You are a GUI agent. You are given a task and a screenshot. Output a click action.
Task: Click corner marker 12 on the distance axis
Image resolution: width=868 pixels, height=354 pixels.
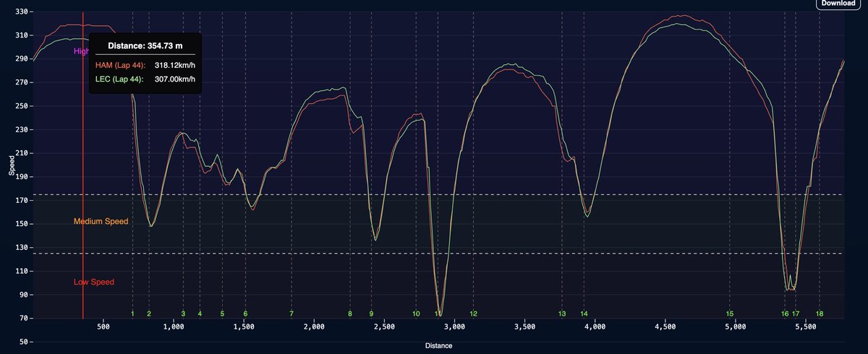(x=473, y=314)
